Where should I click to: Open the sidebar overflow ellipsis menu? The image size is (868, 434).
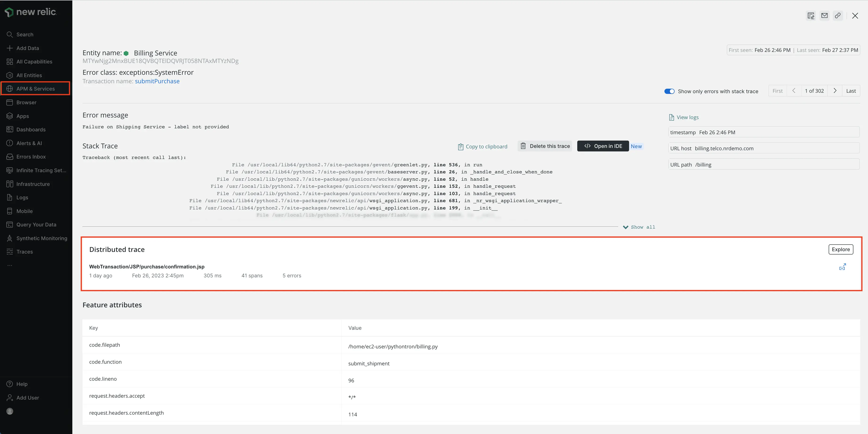10,265
